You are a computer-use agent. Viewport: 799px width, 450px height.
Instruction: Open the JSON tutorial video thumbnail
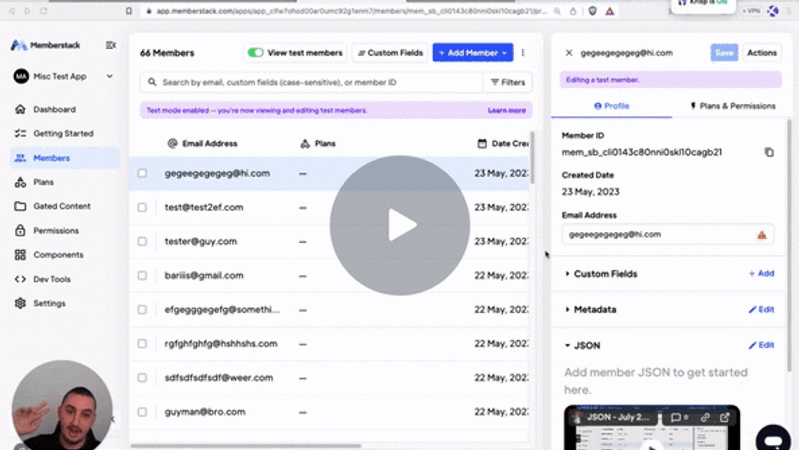click(x=652, y=428)
